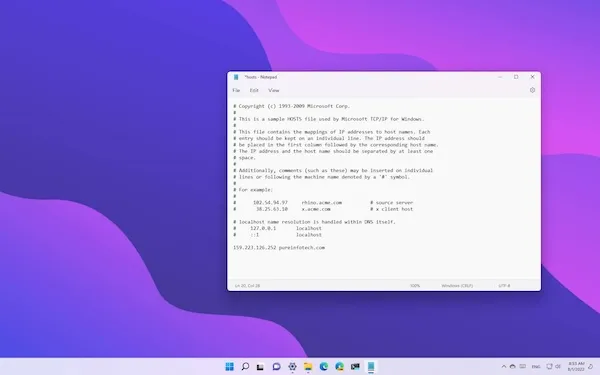Switch to Notepad via taskbar icon
Viewport: 600px width, 375px height.
pyautogui.click(x=371, y=367)
